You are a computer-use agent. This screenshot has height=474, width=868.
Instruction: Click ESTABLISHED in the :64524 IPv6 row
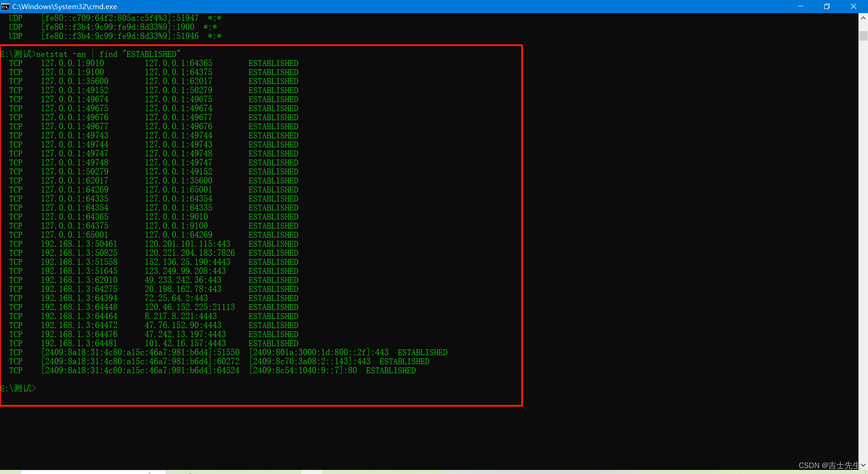tap(391, 371)
